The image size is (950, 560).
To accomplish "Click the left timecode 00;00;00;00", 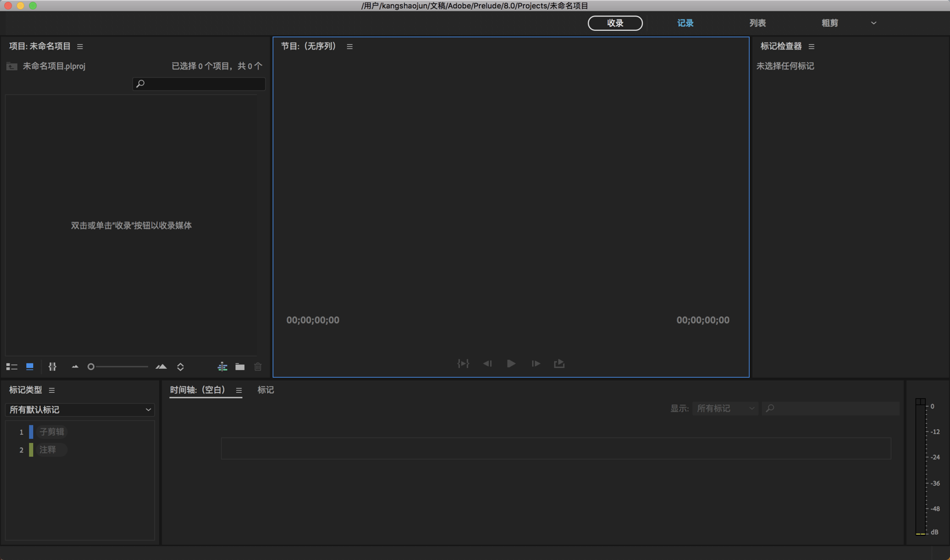I will click(x=313, y=321).
